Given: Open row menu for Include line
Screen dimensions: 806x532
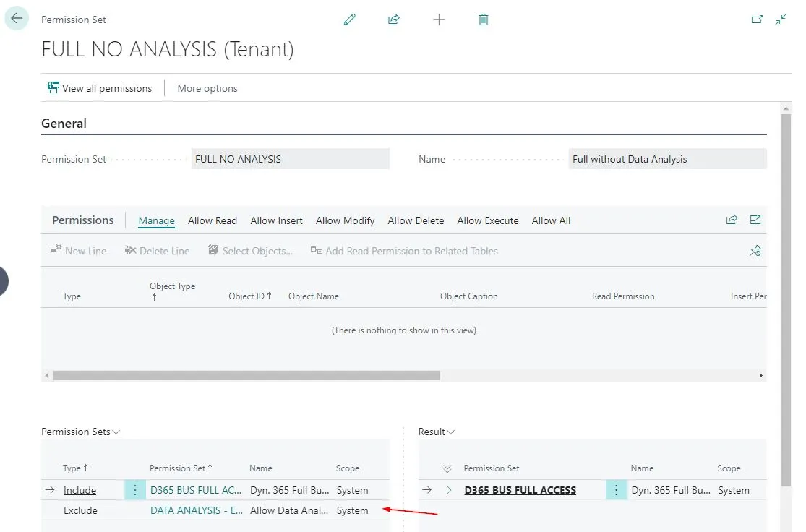Looking at the screenshot, I should pyautogui.click(x=135, y=490).
